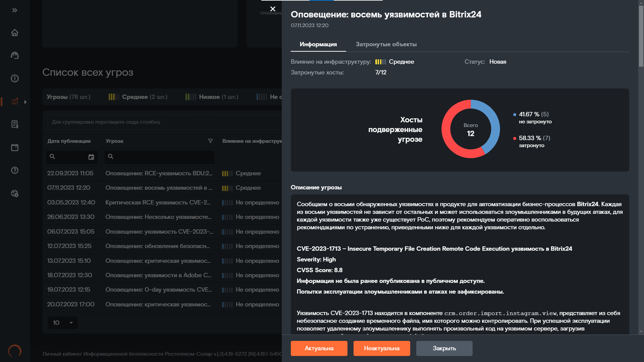
Task: Click the Закрыть button
Action: [x=444, y=348]
